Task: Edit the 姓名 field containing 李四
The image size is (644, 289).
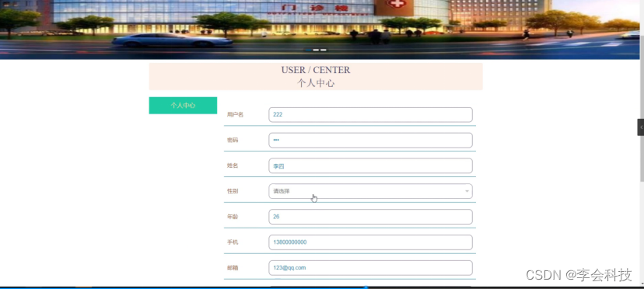Action: click(370, 165)
